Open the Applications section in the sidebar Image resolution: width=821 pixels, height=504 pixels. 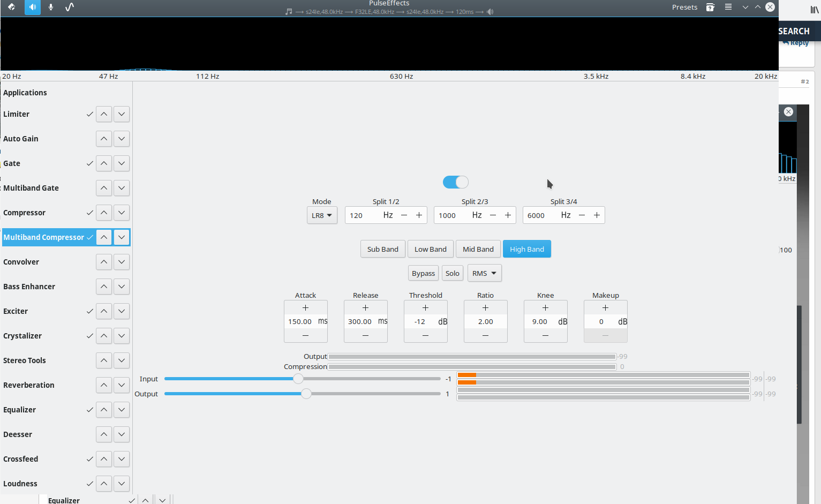[25, 93]
